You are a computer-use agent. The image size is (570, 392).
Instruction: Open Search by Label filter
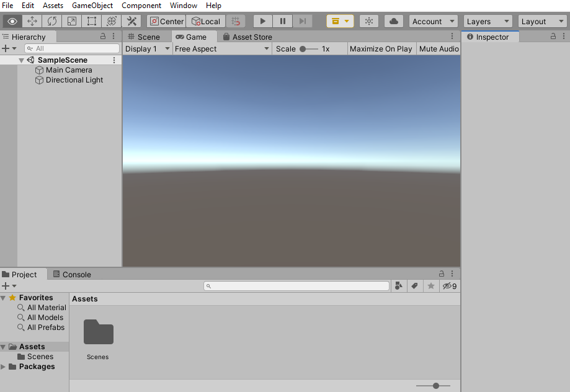pos(414,286)
